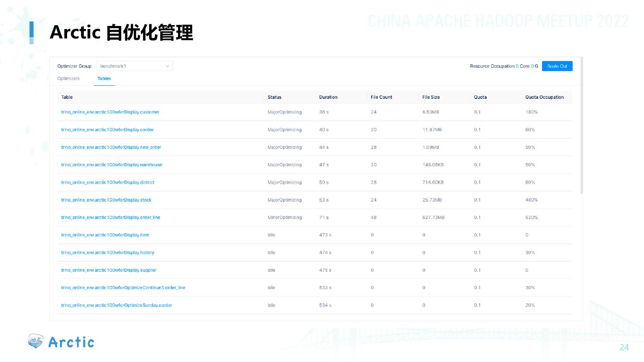
Task: Open the arctic100wforOptimizeContinue3.order_line table link
Action: point(123,288)
